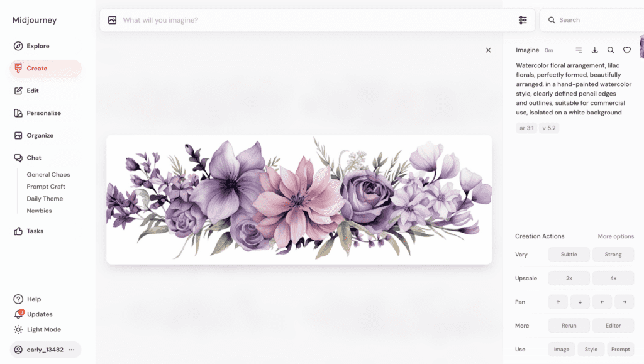The height and width of the screenshot is (364, 644).
Task: Pan the image to the right
Action: click(x=624, y=302)
